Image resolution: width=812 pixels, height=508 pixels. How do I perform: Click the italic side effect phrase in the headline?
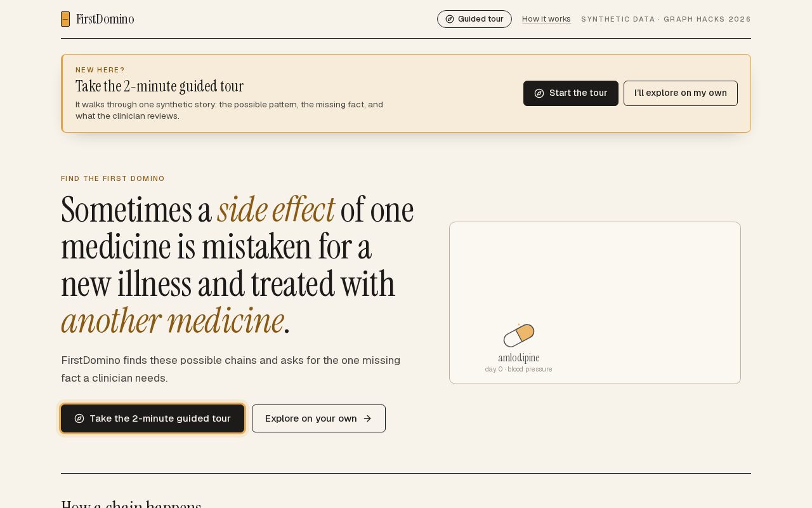pyautogui.click(x=276, y=210)
